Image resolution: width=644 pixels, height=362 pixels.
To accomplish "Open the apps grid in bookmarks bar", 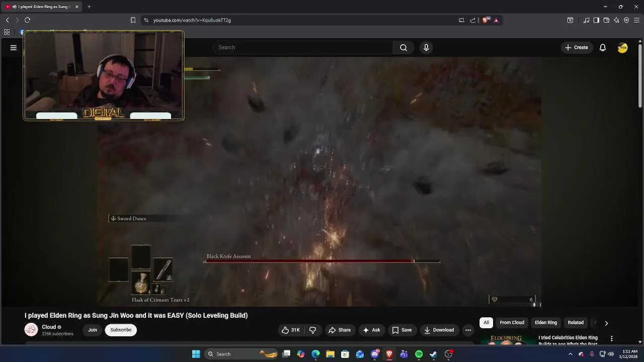I will coord(7,32).
